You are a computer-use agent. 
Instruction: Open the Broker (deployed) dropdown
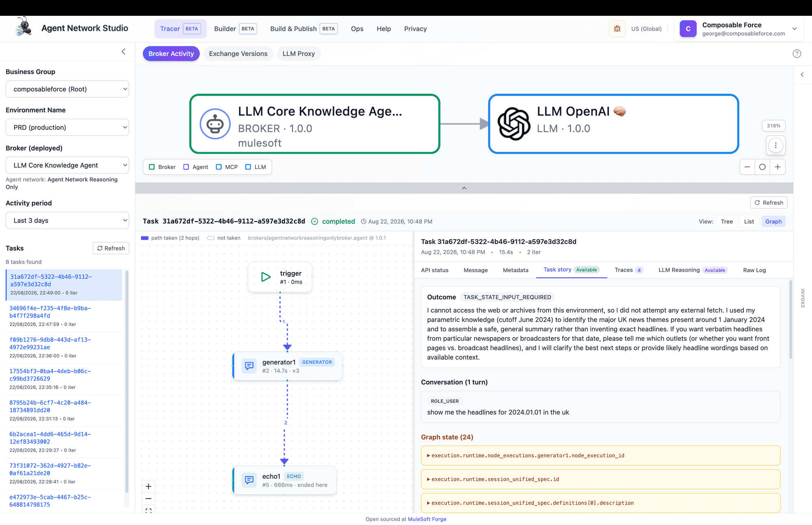[x=67, y=165]
